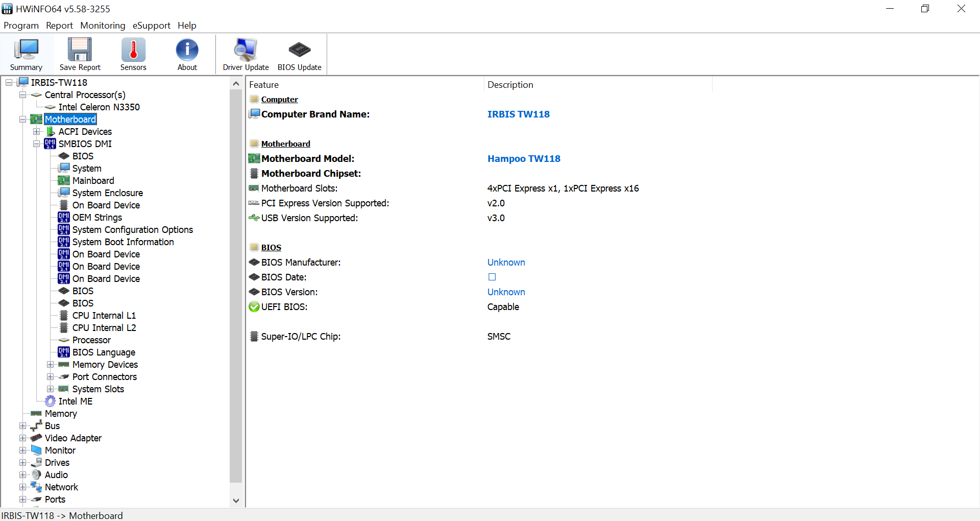Viewport: 980px width, 521px height.
Task: Click the Feature column header
Action: pos(365,85)
